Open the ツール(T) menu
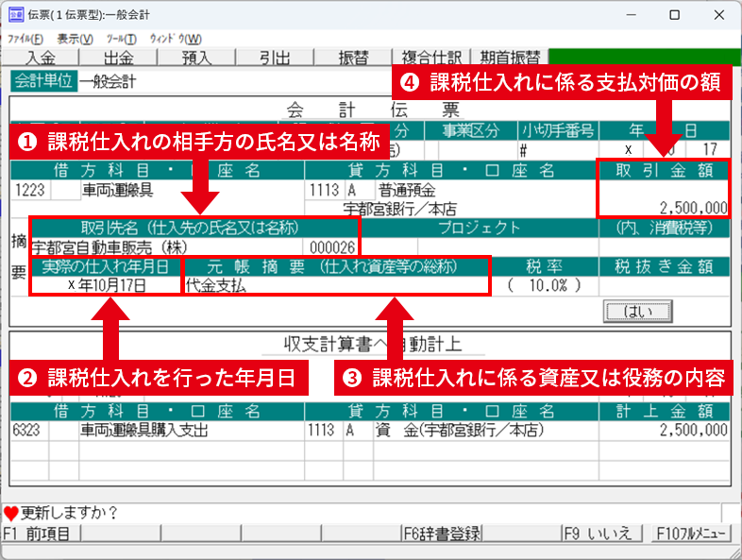The height and width of the screenshot is (560, 742). click(x=122, y=39)
